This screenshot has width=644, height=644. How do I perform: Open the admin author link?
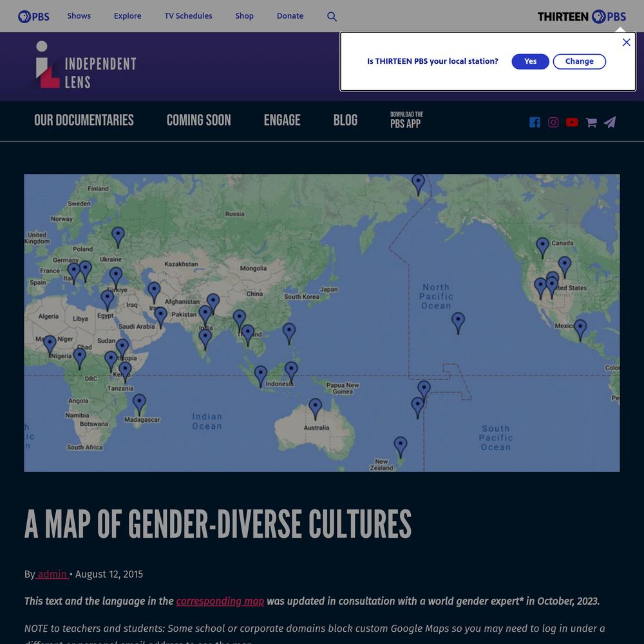click(x=52, y=574)
